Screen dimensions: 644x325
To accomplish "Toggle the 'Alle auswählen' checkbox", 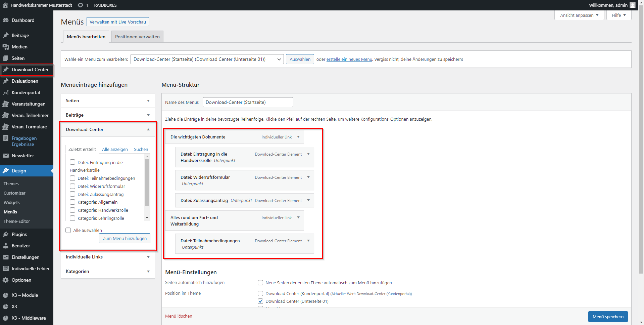I will 68,230.
